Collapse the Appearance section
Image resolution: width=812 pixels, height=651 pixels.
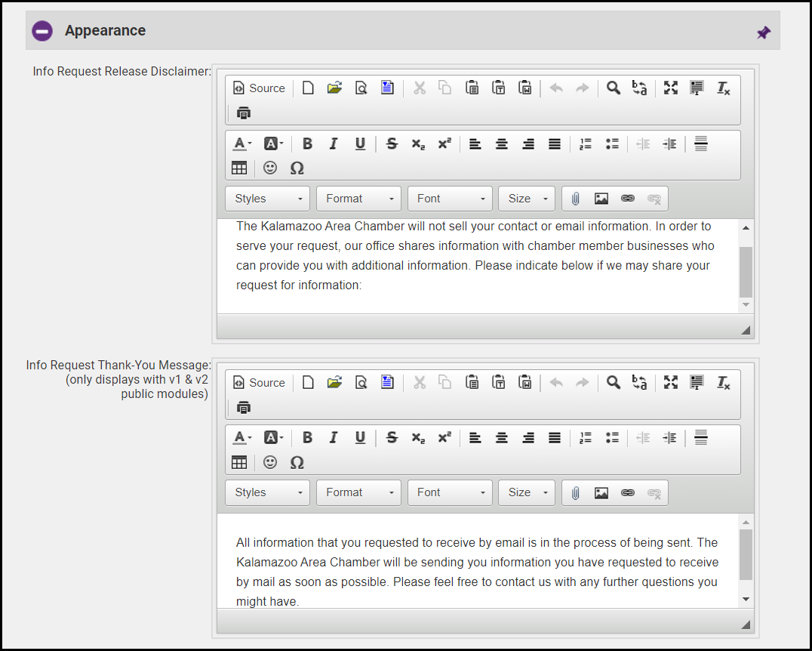click(42, 31)
